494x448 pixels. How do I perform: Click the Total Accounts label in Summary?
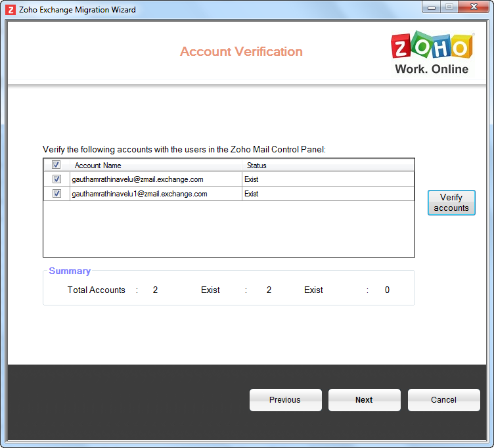point(96,290)
